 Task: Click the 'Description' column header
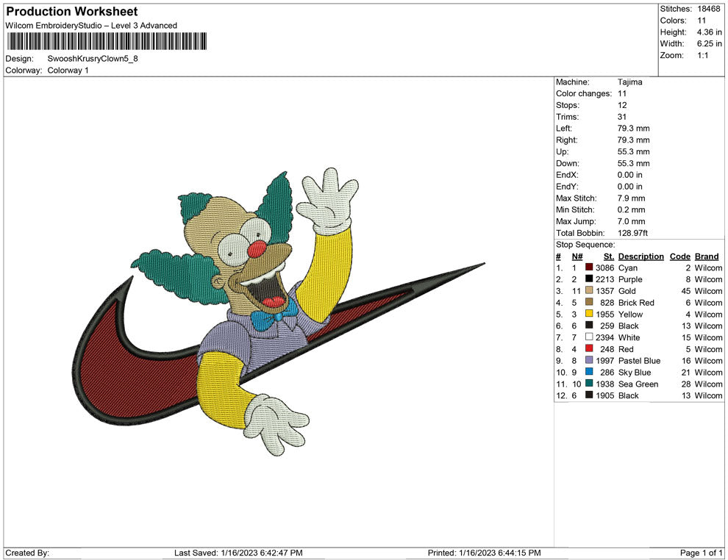(640, 256)
